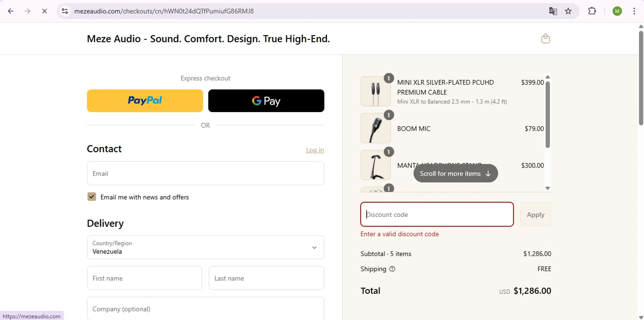Screen dimensions: 644x320
Task: Go back to the previous browser page
Action: (x=11, y=11)
